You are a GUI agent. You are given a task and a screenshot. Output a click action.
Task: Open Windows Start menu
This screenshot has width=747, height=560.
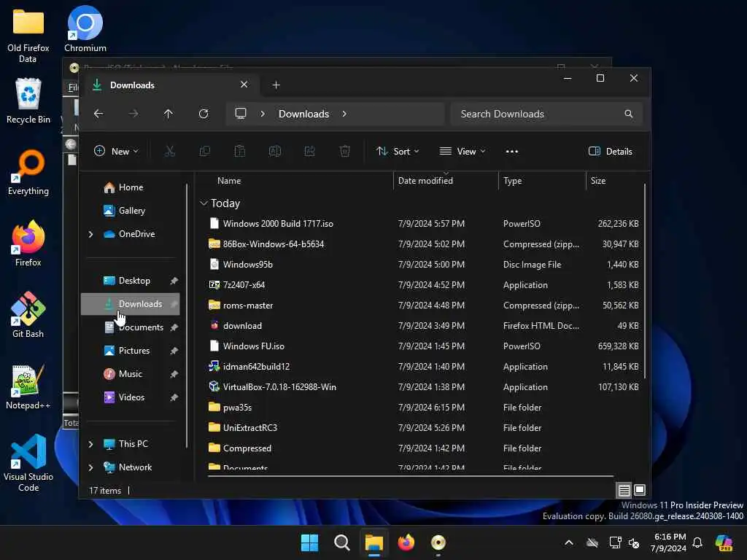click(309, 542)
